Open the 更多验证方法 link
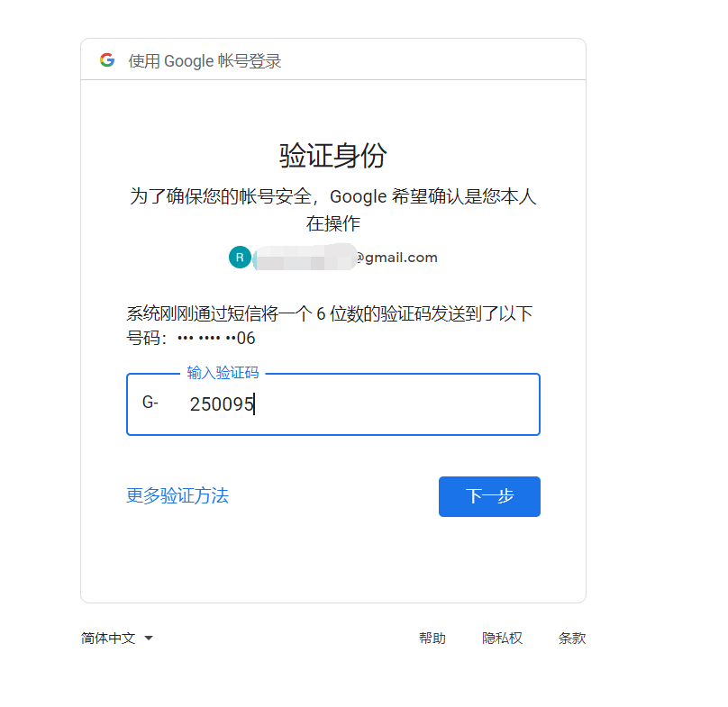 point(177,495)
